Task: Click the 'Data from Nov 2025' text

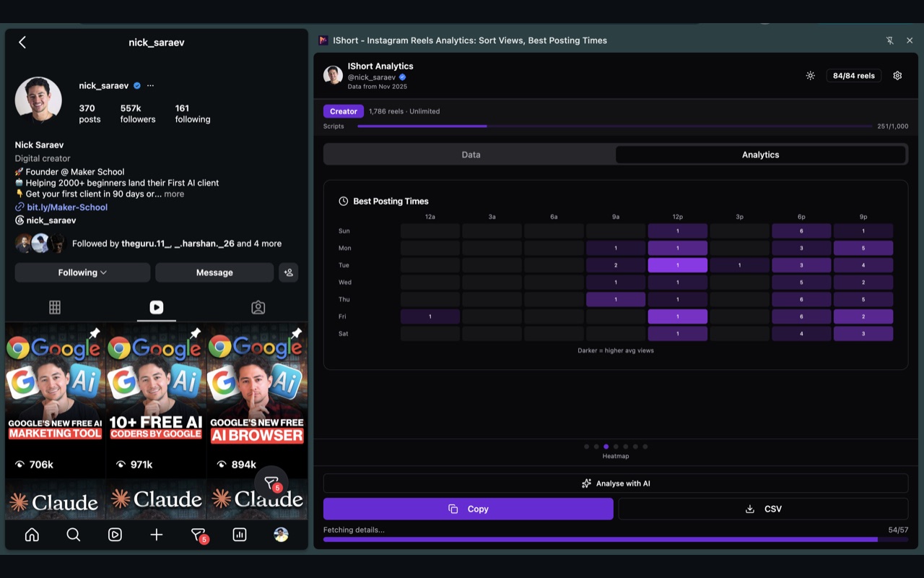Action: point(378,87)
